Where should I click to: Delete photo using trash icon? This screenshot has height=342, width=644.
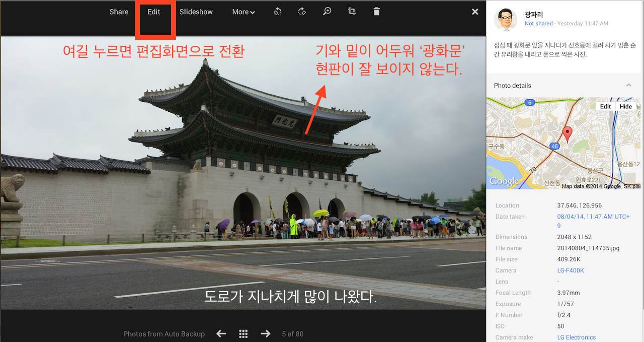coord(376,12)
